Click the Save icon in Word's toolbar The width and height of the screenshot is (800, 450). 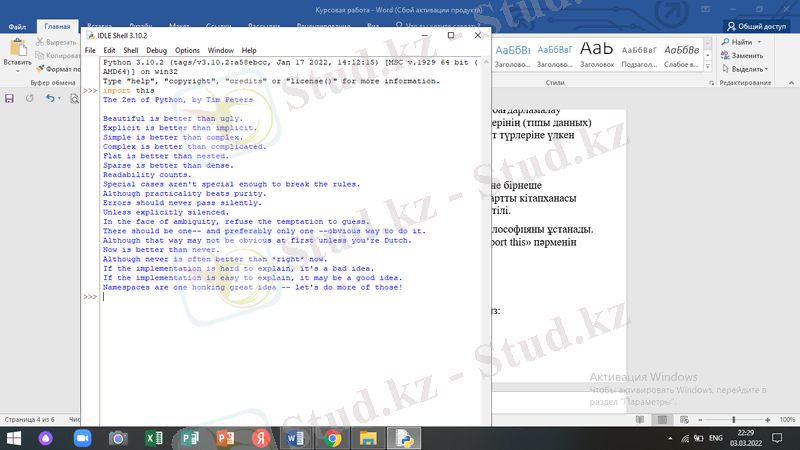tap(9, 98)
